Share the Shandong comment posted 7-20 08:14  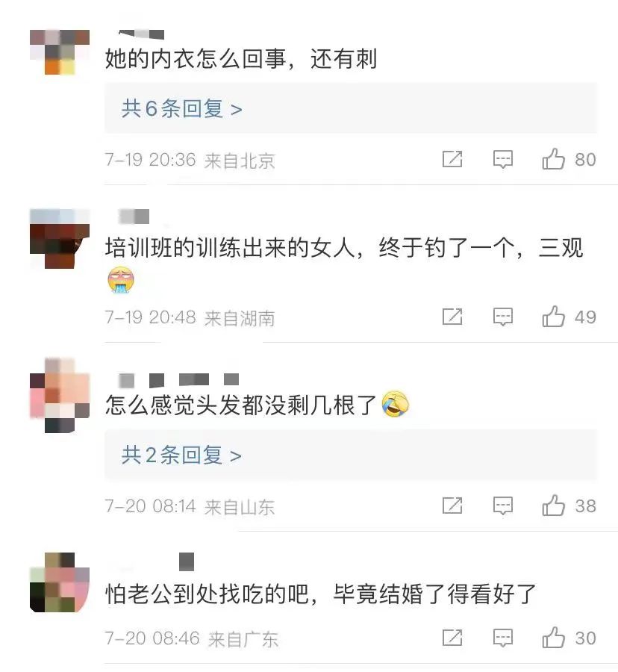[x=452, y=505]
